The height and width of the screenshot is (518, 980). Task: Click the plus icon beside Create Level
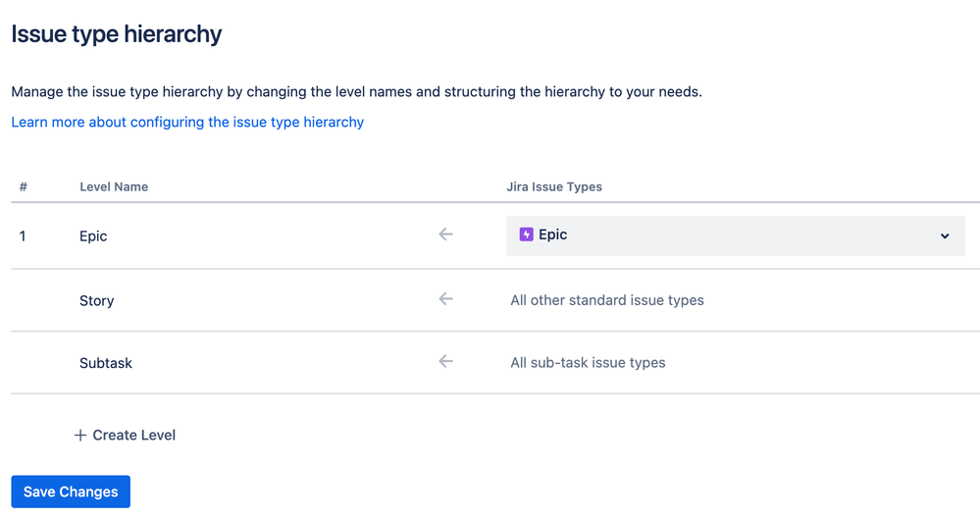(x=80, y=435)
